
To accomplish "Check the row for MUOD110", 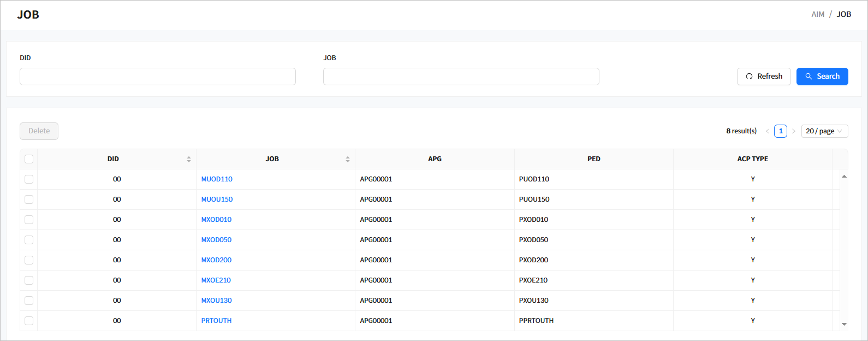I will point(29,179).
